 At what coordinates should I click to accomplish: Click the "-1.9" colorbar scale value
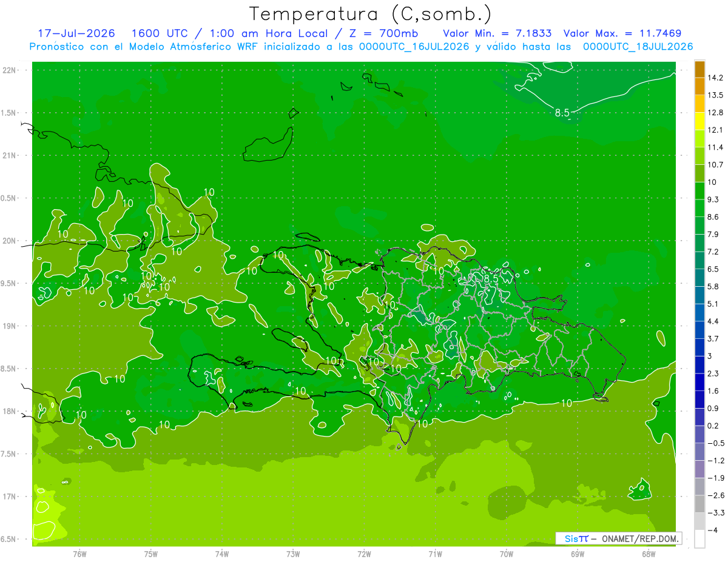pos(715,478)
